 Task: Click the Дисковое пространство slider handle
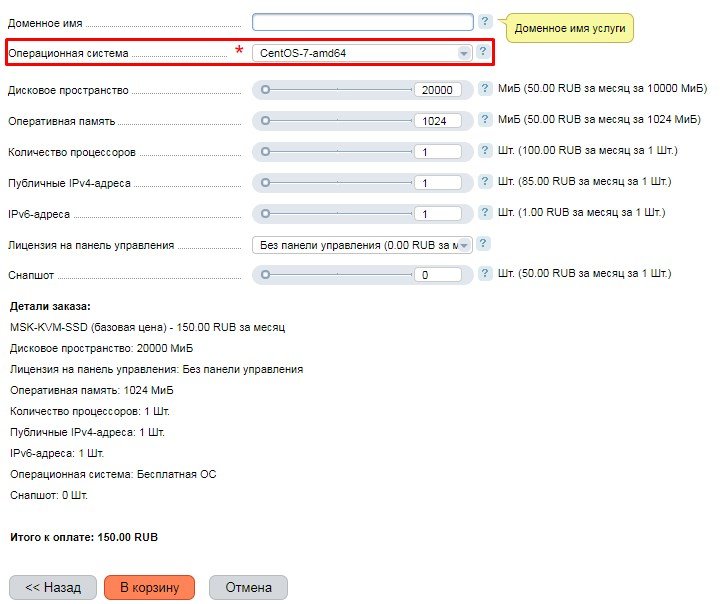266,90
